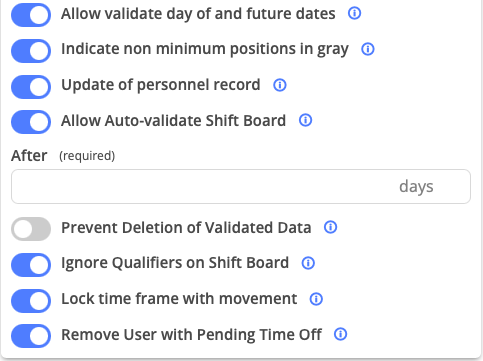Click the Prevent Deletion of Validated Data label
Image resolution: width=483 pixels, height=361 pixels.
click(x=186, y=228)
